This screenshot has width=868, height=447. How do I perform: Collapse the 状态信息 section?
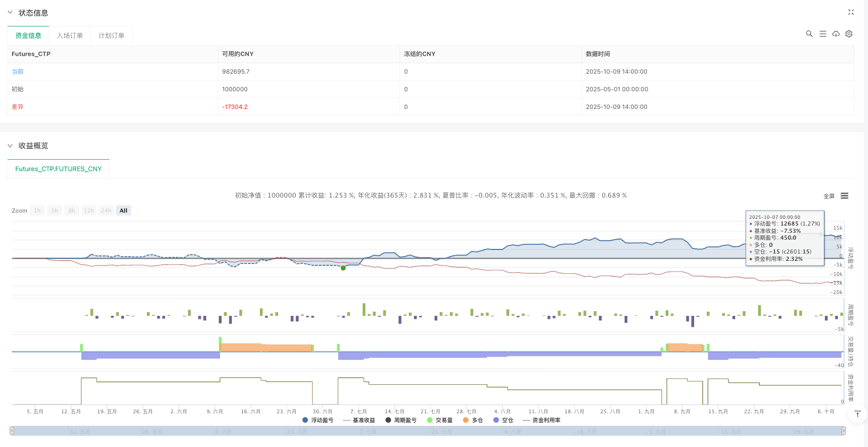(x=10, y=12)
